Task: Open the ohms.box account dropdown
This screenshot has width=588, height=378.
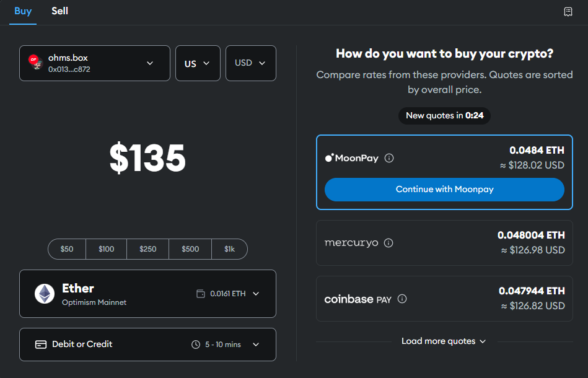Action: coord(150,63)
